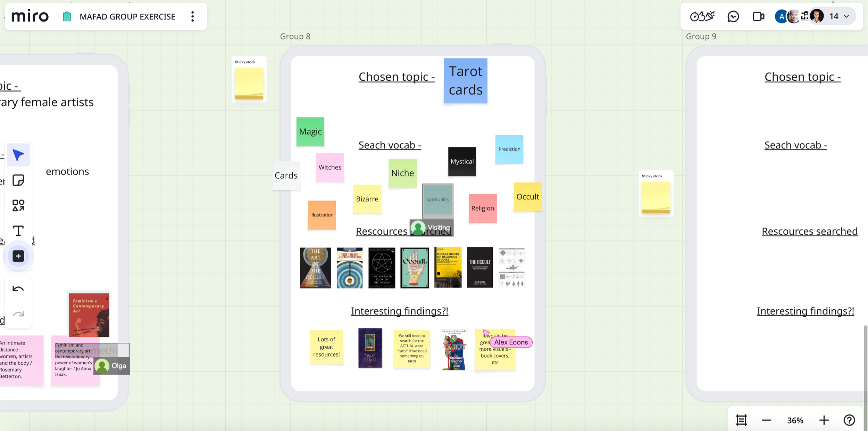Click The Art of the Occult cover
The height and width of the screenshot is (431, 868).
(x=315, y=268)
